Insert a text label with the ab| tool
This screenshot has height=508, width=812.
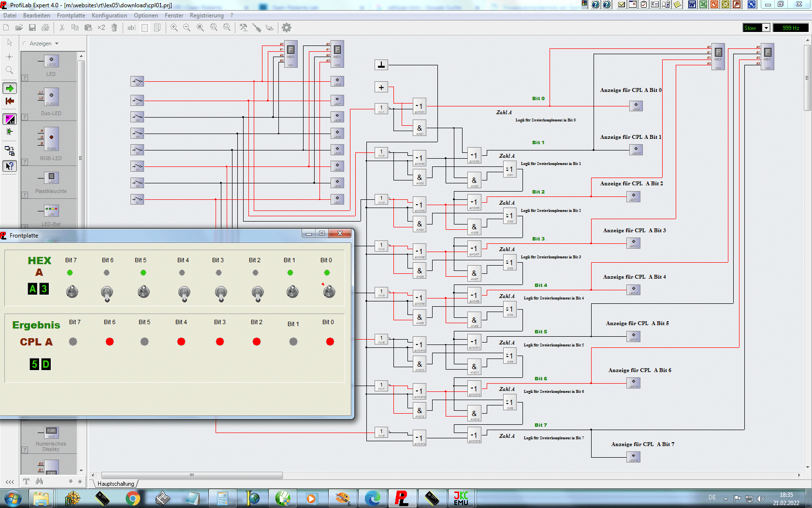click(131, 28)
